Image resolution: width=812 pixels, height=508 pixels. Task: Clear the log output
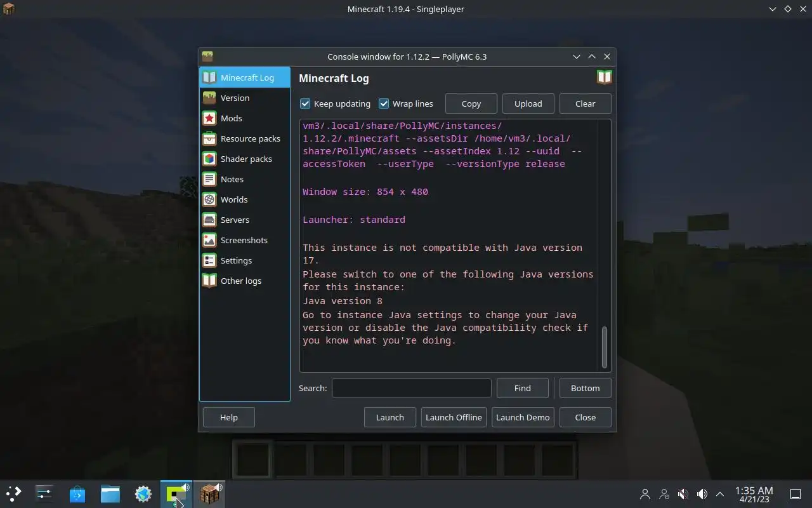point(585,104)
